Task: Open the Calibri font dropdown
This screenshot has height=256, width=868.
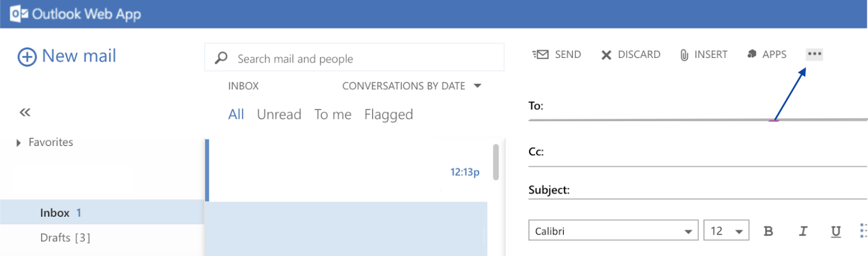Action: (613, 231)
